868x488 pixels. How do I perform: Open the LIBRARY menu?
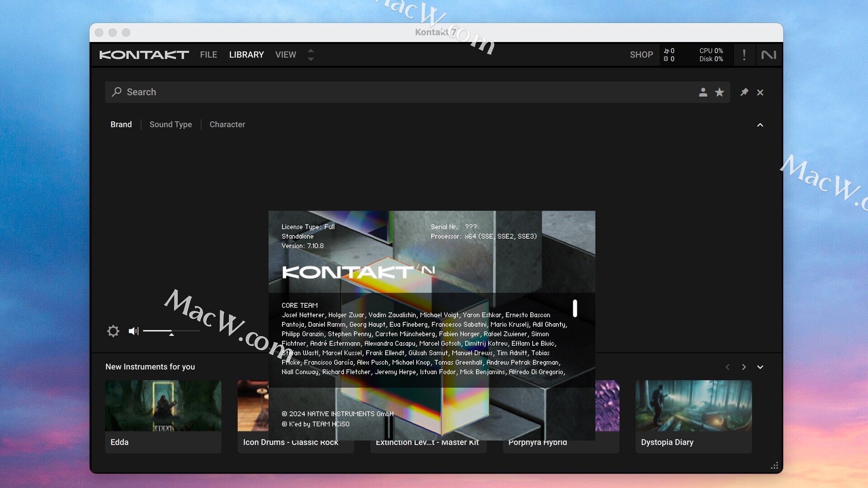(246, 55)
